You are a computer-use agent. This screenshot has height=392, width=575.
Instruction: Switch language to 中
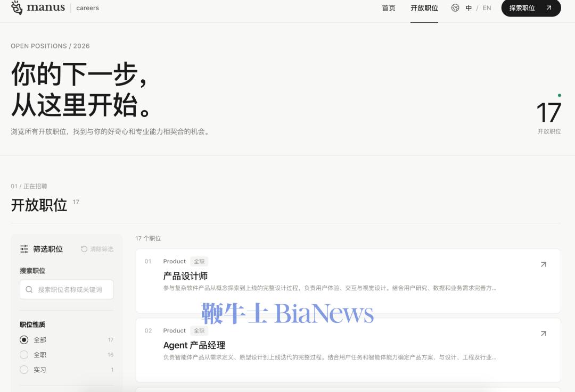click(x=469, y=8)
